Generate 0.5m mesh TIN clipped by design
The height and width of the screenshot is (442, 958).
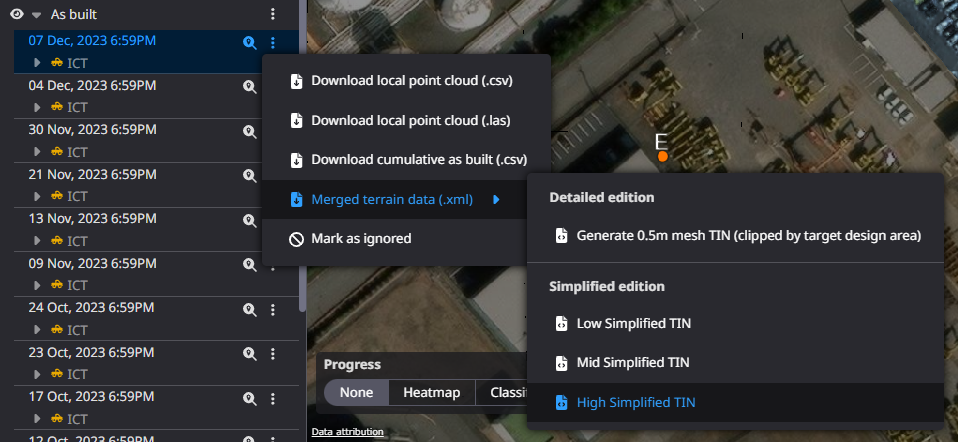(x=736, y=235)
